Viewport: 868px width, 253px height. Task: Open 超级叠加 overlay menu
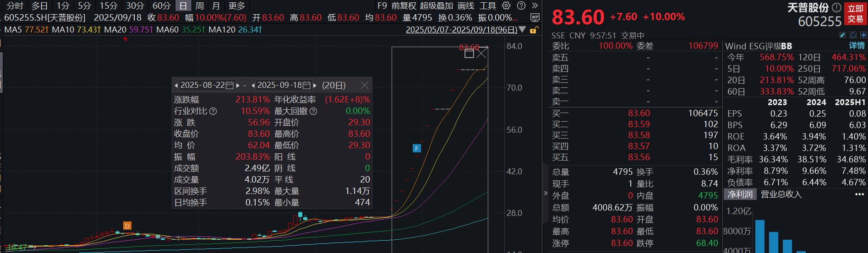pyautogui.click(x=437, y=5)
